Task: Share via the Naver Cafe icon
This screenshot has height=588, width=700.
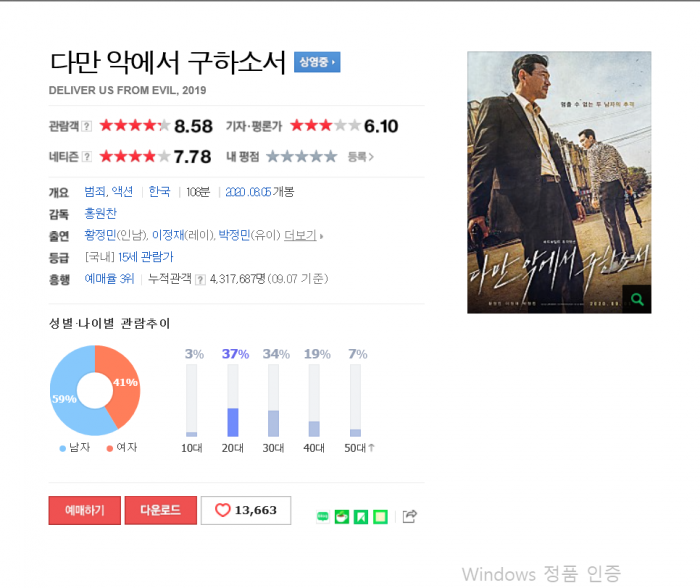Action: tap(342, 517)
